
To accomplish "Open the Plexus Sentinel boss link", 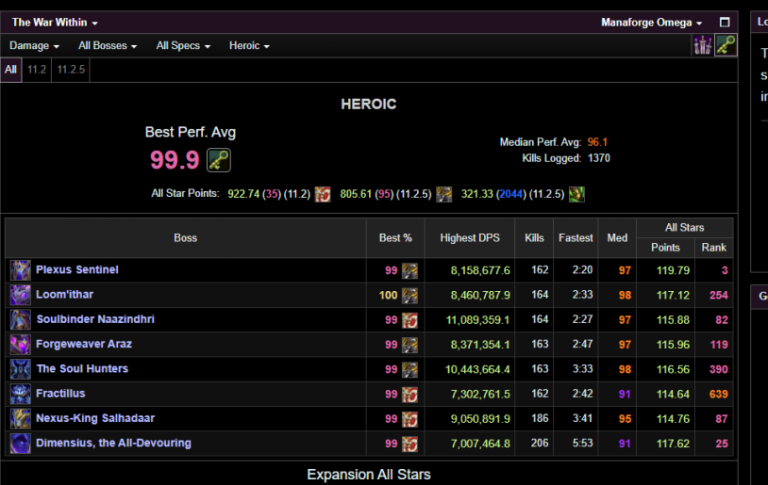I will coord(77,270).
